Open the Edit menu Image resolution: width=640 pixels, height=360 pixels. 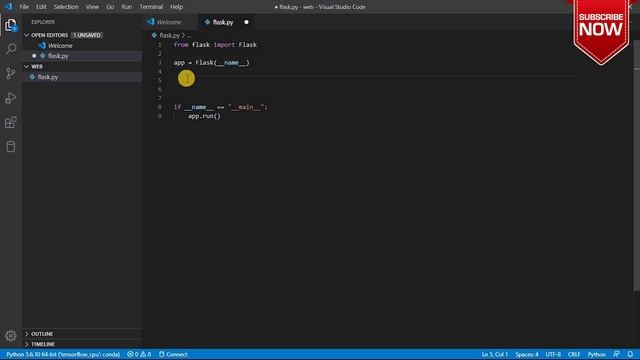pos(41,7)
